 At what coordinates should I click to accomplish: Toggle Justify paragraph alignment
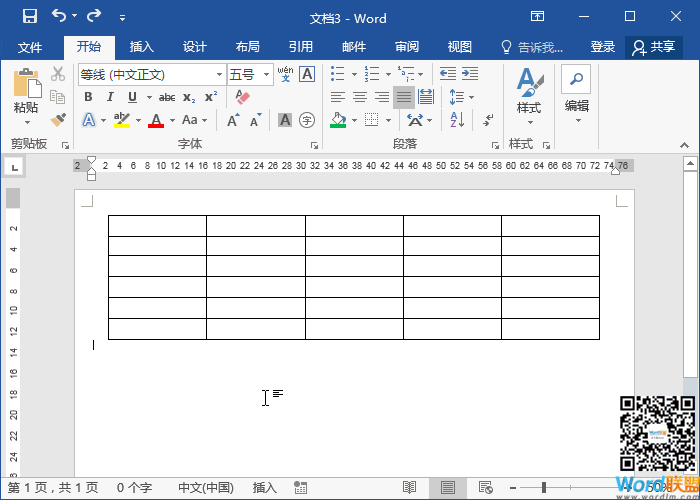404,97
